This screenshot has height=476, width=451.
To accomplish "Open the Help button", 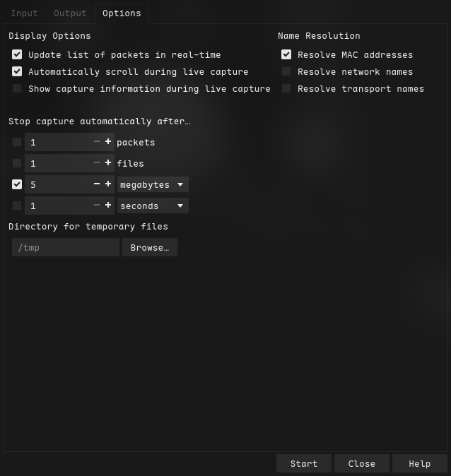I will point(419,463).
